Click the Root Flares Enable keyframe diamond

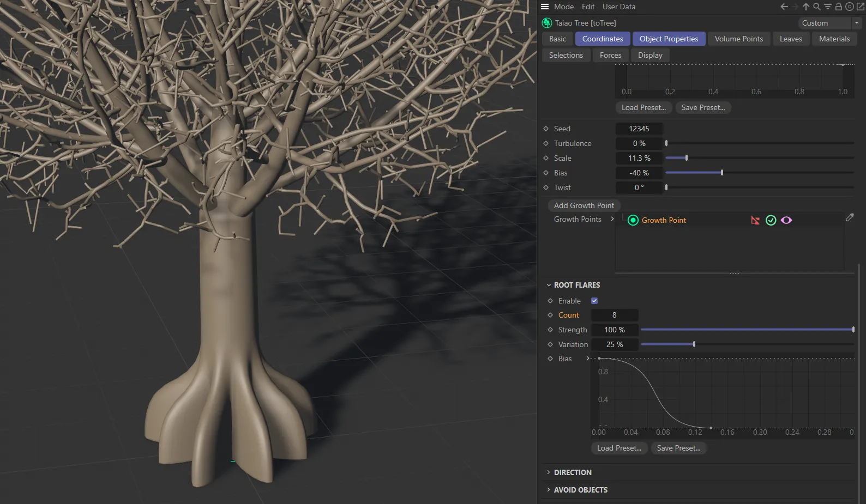(x=550, y=301)
